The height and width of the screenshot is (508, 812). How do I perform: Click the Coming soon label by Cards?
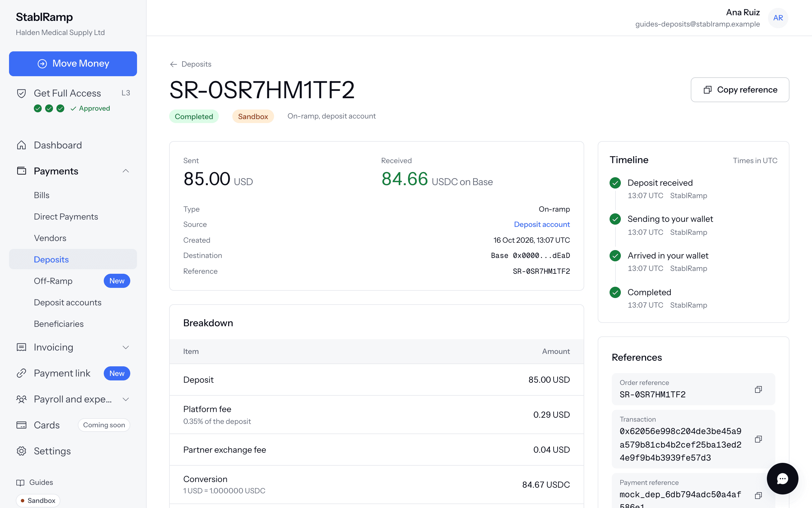coord(104,425)
